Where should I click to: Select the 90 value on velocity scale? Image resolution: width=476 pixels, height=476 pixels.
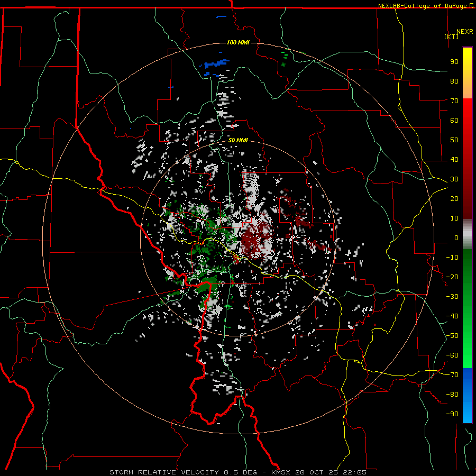pos(454,62)
